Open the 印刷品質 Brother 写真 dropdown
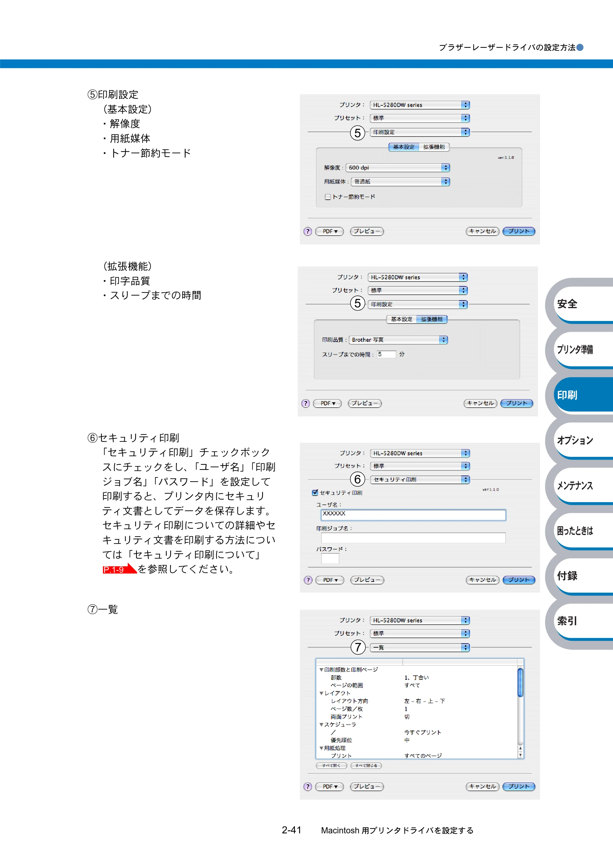Viewport: 613px width, 868px height. click(398, 340)
